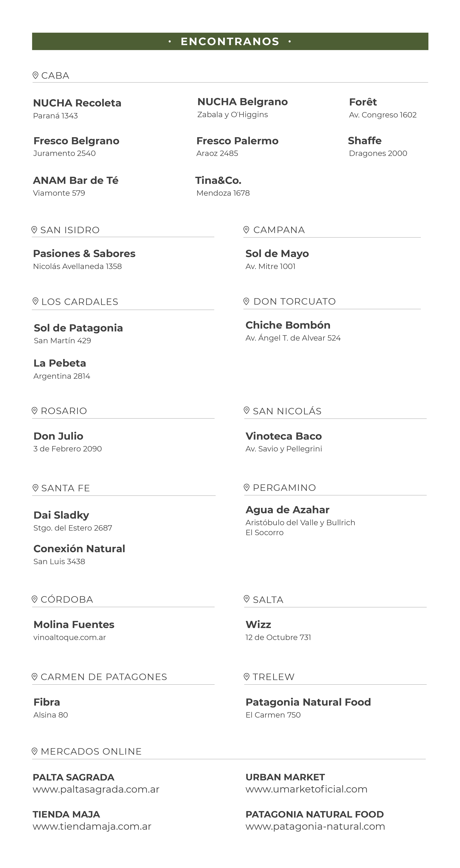This screenshot has width=460, height=868.
Task: Open the www.umarketoficial.com link
Action: coord(307,789)
